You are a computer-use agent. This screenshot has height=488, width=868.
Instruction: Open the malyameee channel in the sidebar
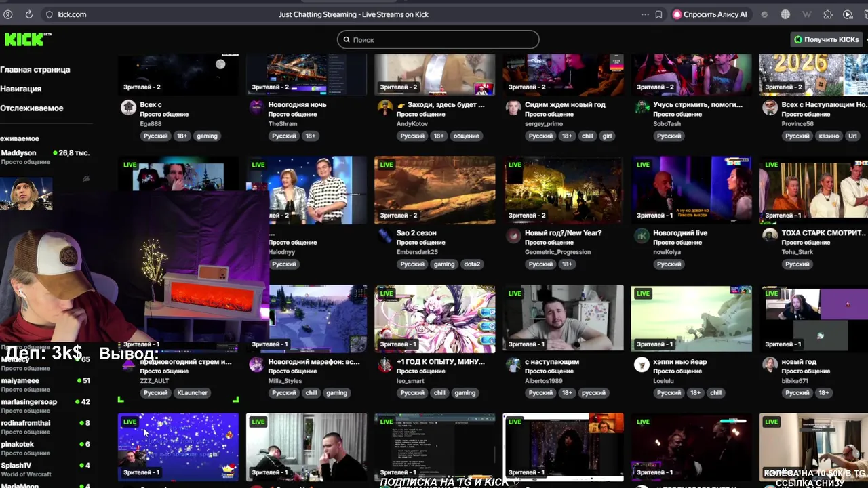(x=46, y=384)
